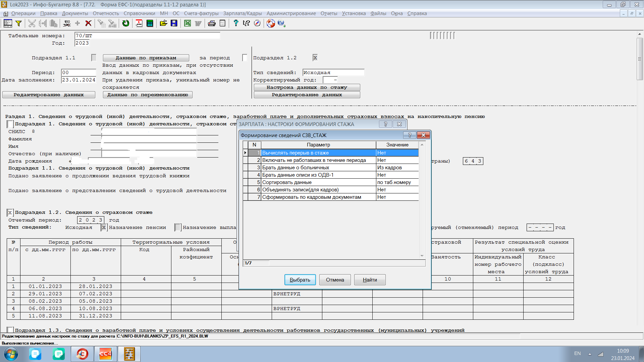Screen dimensions: 644x362
Task: Click right 'Редактирование данных' button under Настройка
Action: (x=307, y=95)
